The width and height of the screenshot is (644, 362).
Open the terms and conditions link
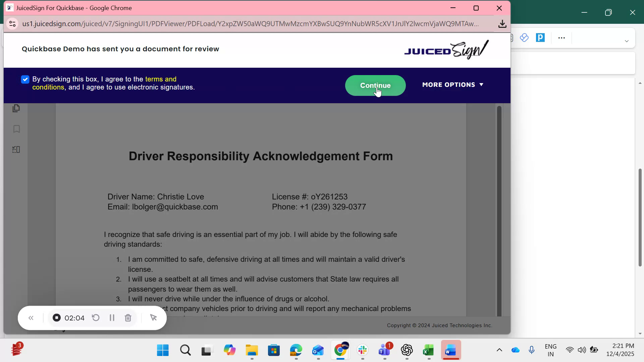point(161,79)
